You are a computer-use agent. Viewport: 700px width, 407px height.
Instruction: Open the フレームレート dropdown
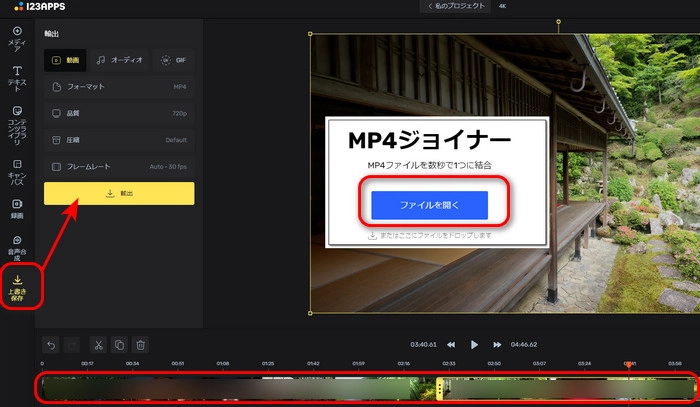click(119, 166)
